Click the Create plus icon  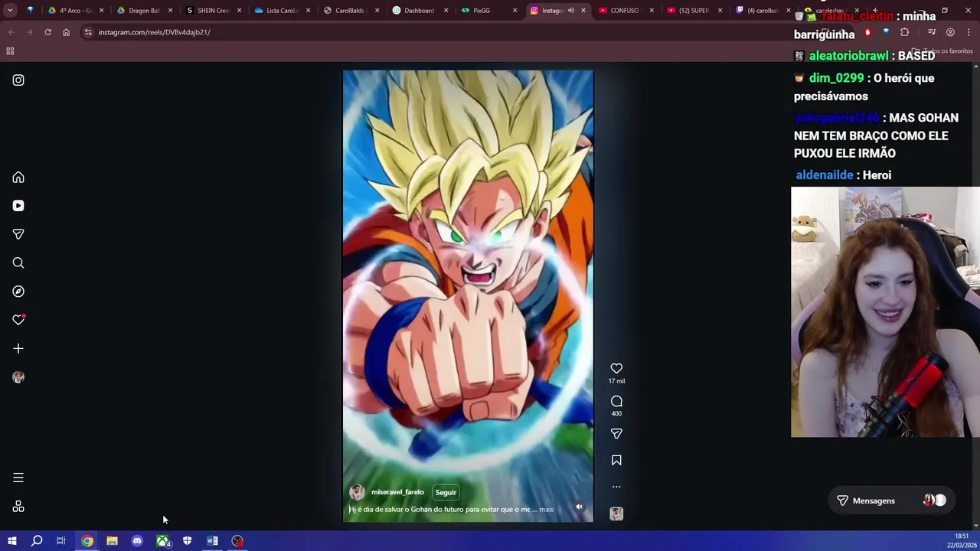pyautogui.click(x=18, y=348)
